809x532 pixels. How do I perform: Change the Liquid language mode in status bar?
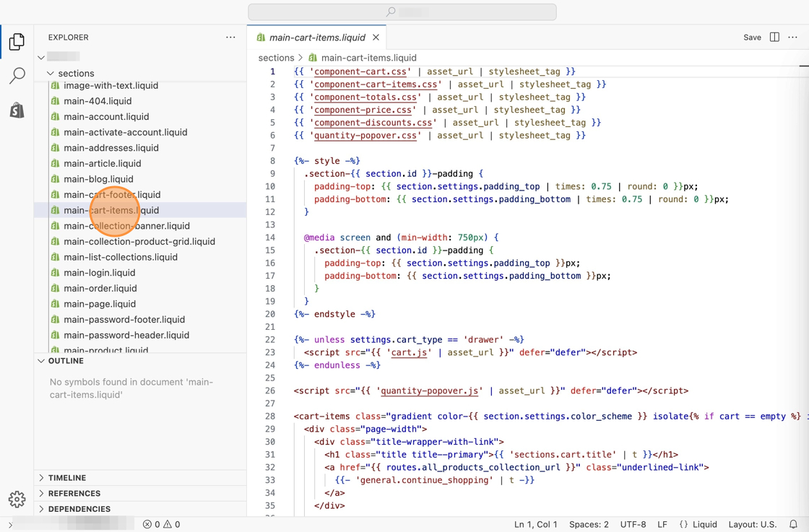pyautogui.click(x=698, y=525)
